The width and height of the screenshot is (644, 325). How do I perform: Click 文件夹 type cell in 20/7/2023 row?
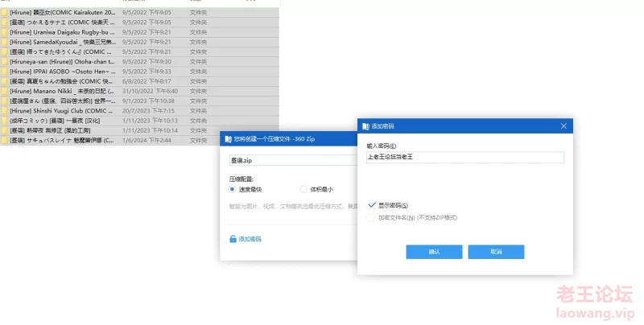198,111
